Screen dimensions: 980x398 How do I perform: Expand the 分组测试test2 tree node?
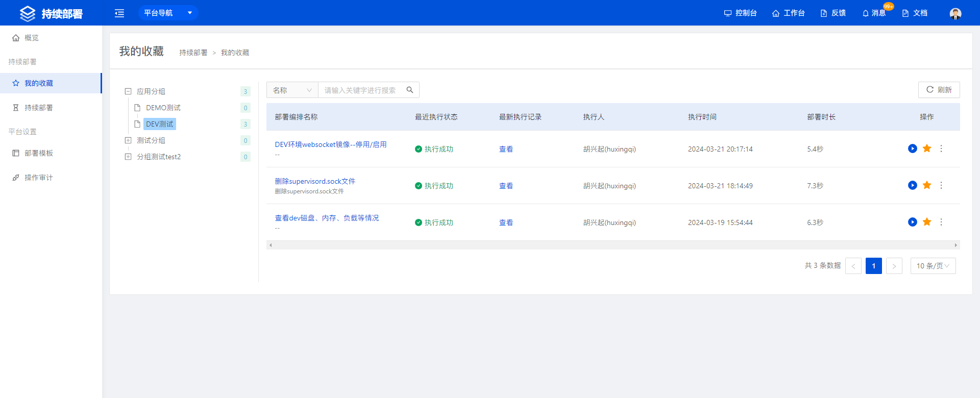coord(128,157)
